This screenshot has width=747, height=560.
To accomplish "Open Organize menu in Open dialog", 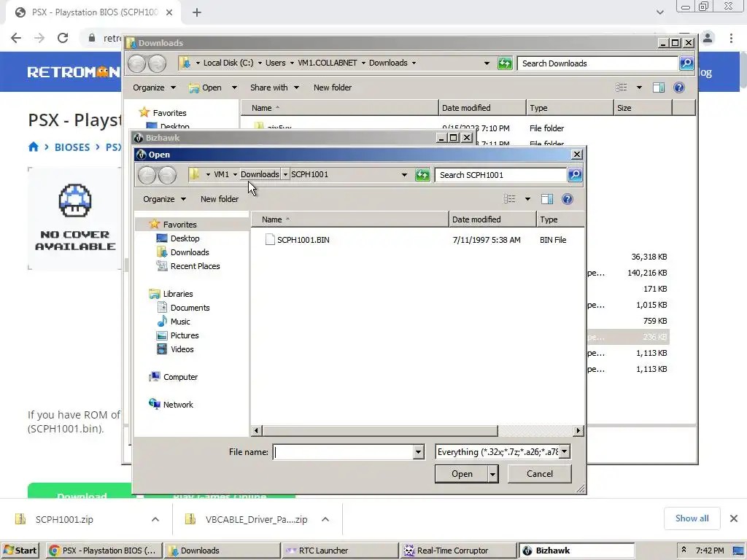I will (x=164, y=199).
